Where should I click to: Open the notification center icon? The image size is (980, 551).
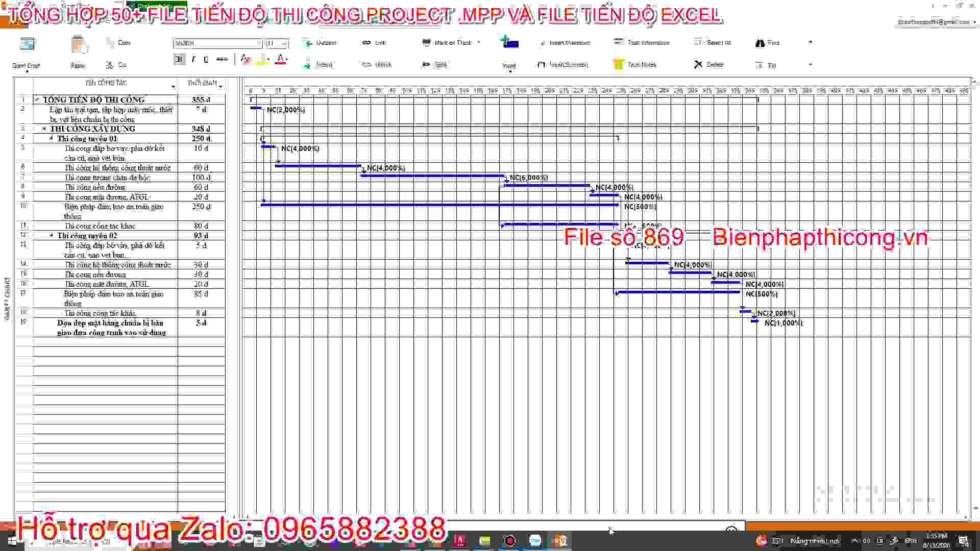[x=963, y=541]
